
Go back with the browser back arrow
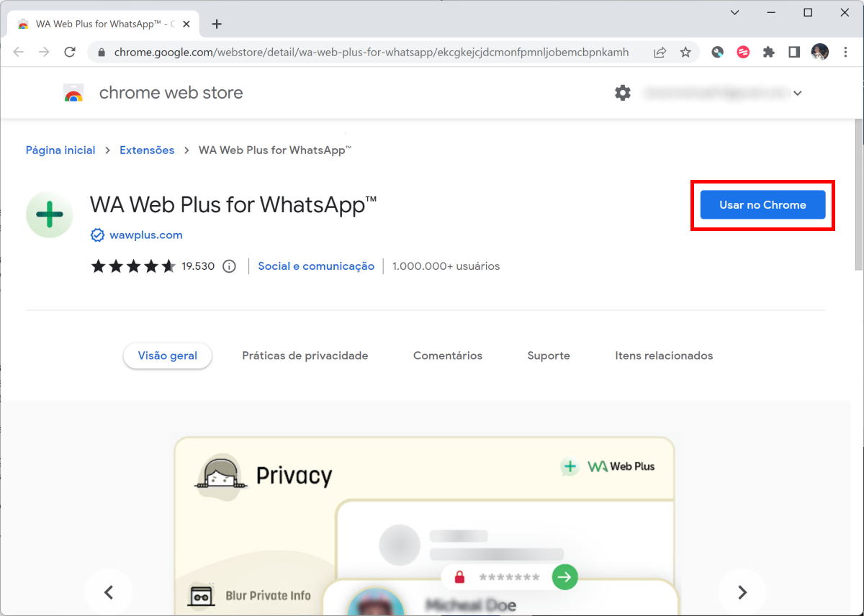point(19,52)
